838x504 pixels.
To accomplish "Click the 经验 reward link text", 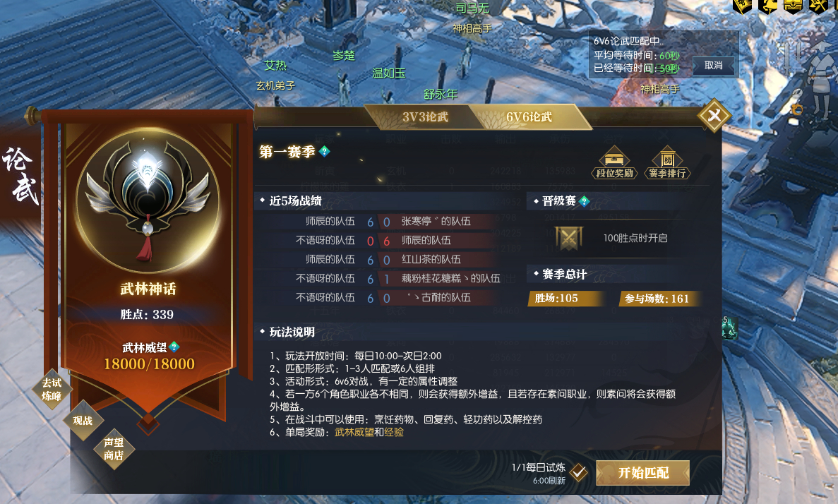I will [394, 432].
